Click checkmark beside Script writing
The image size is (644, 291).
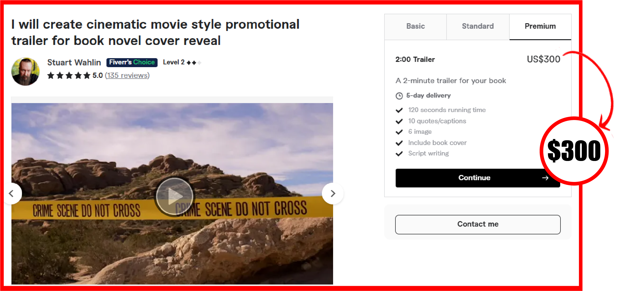[399, 153]
